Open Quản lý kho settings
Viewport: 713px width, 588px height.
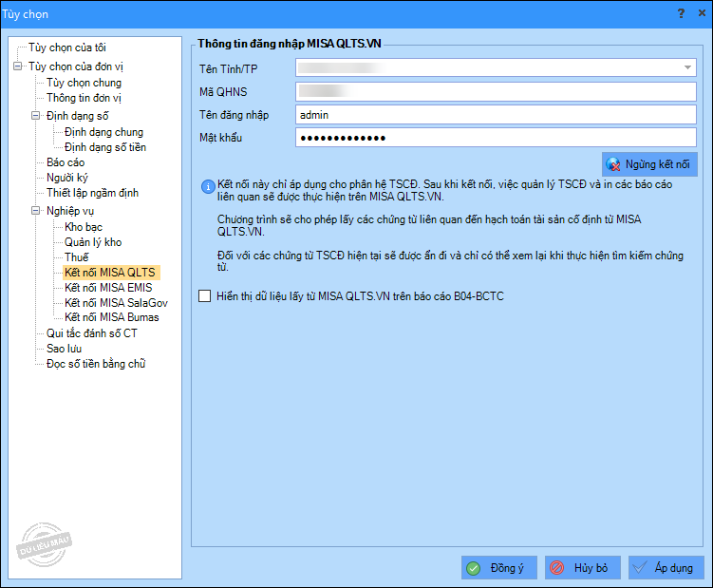click(x=93, y=242)
